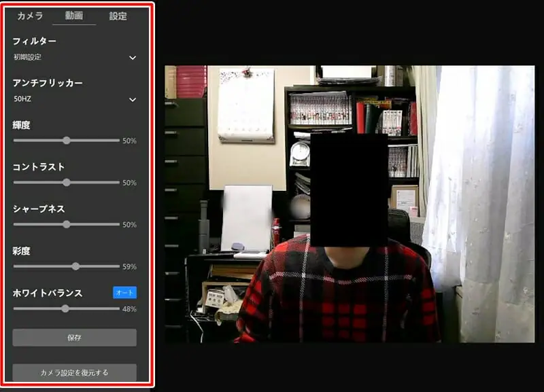Select the 動画 tab
Image resolution: width=544 pixels, height=392 pixels.
click(74, 16)
